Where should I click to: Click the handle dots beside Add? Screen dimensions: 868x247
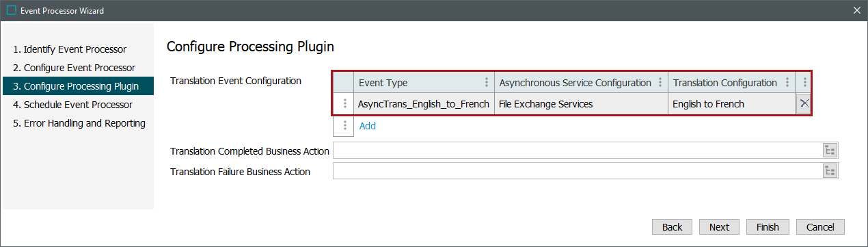tap(344, 126)
